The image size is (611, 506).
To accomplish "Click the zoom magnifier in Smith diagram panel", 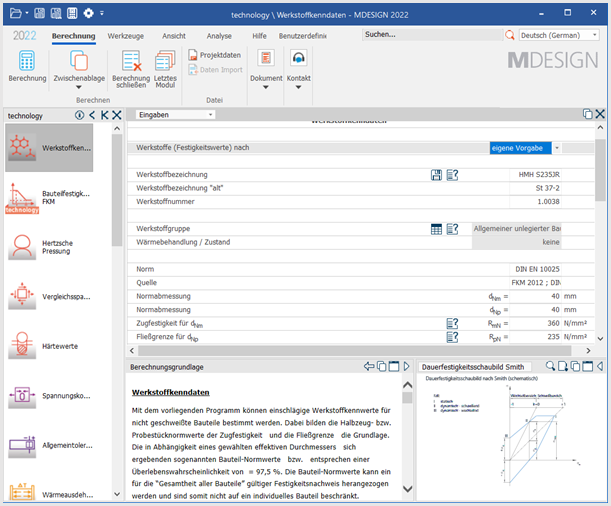I will coord(550,366).
